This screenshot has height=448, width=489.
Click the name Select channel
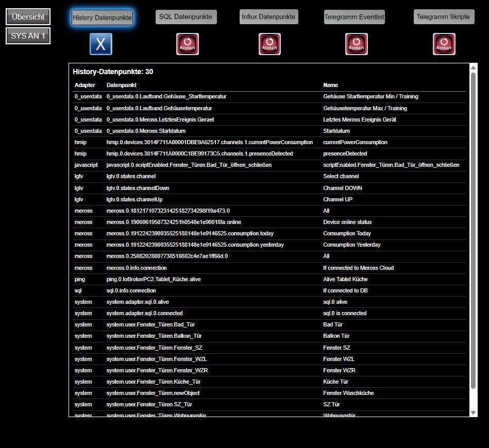click(341, 176)
